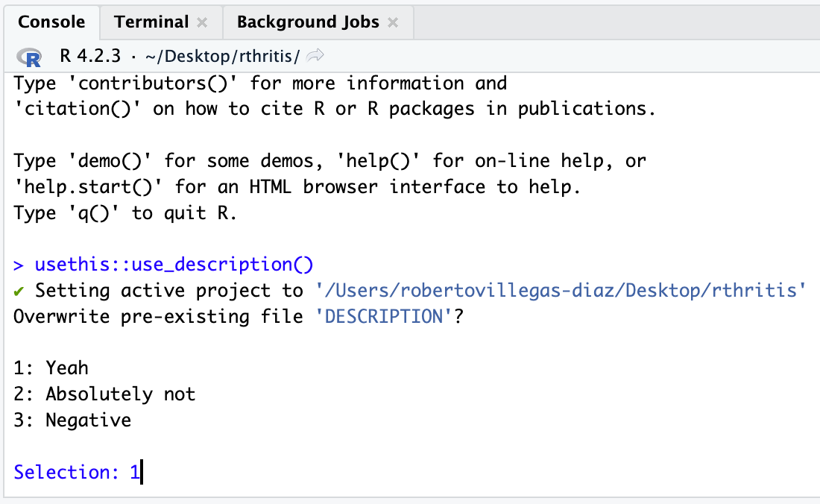This screenshot has height=504, width=820.
Task: Click the view working directory arrow icon
Action: [315, 56]
